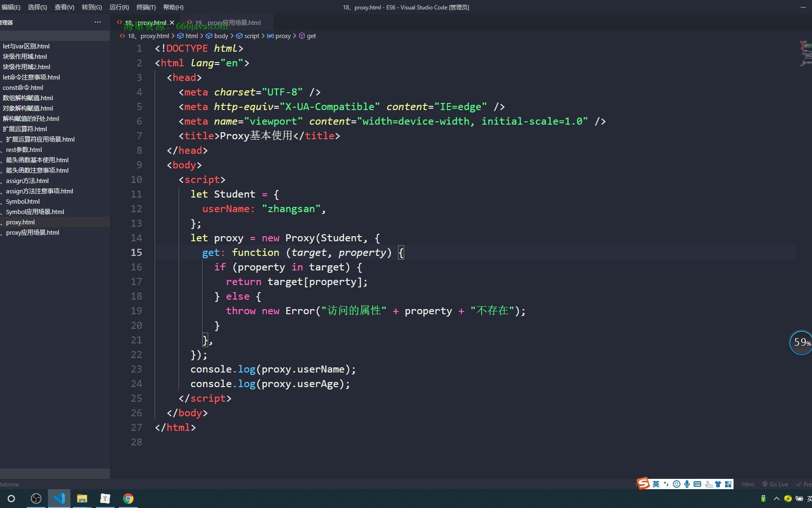
Task: Open proxy应用场景.html in the explorer
Action: (x=55, y=232)
